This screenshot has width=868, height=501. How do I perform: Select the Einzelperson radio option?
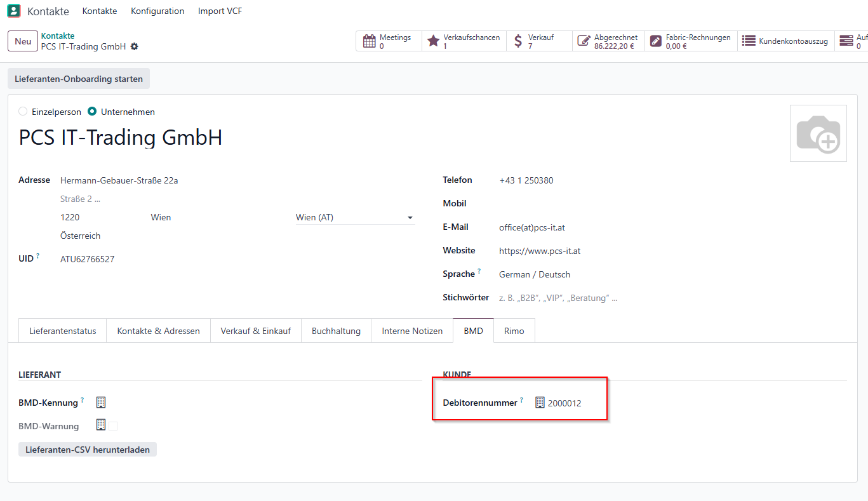click(23, 112)
